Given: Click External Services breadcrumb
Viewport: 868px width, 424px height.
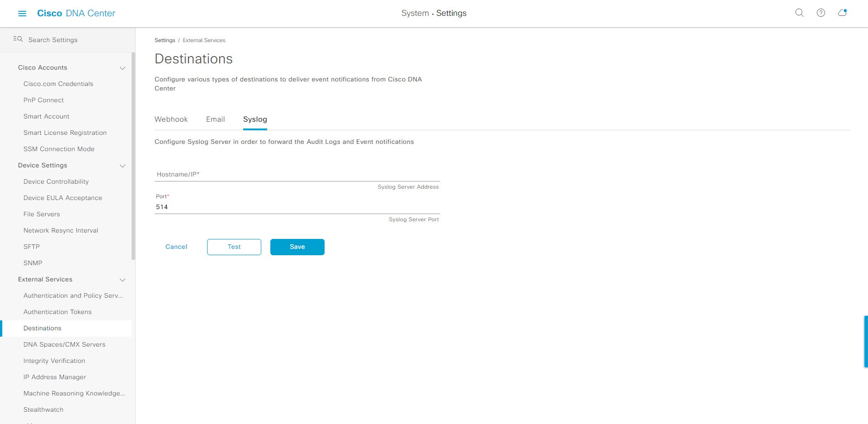Looking at the screenshot, I should pyautogui.click(x=204, y=40).
